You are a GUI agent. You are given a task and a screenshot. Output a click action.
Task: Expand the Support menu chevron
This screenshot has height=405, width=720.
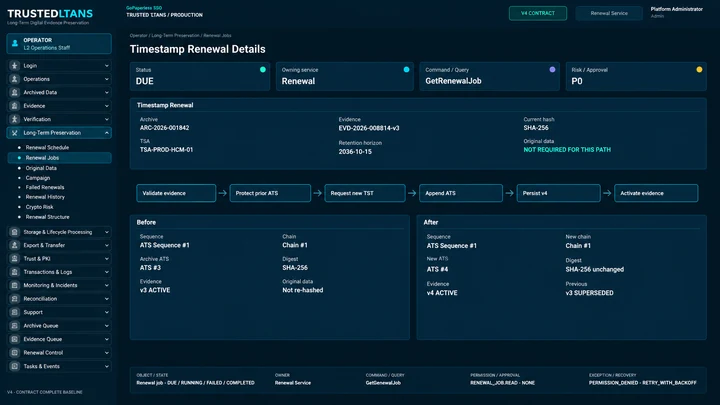tap(107, 312)
